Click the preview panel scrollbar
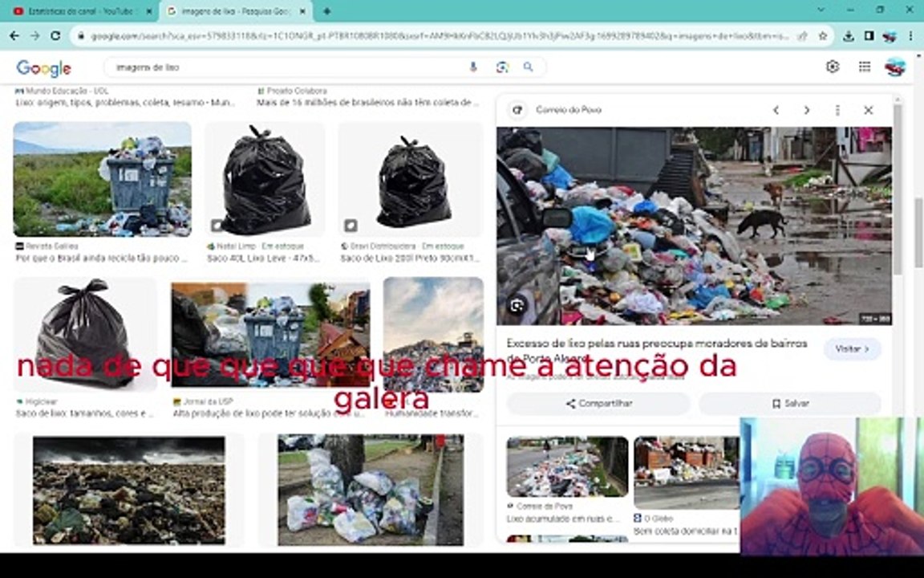Viewport: 924px width, 578px height. coord(898,189)
